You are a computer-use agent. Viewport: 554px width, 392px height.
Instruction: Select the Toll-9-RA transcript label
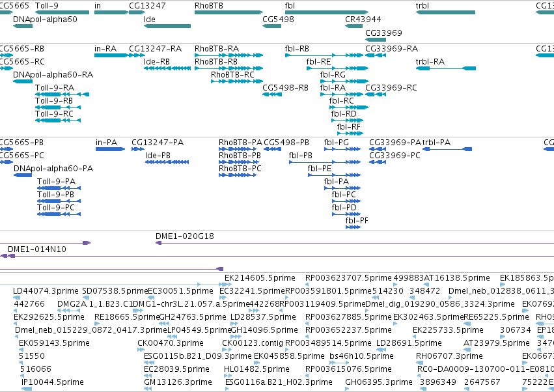pyautogui.click(x=55, y=88)
